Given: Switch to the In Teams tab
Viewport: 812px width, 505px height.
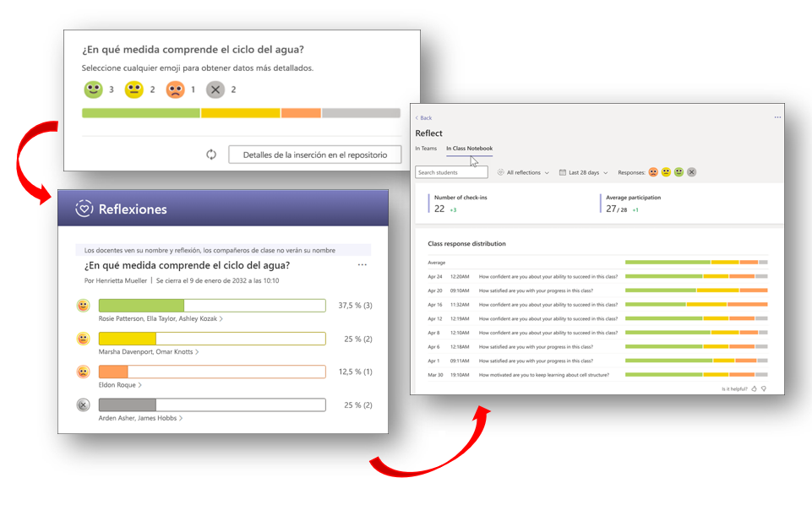Looking at the screenshot, I should point(426,149).
